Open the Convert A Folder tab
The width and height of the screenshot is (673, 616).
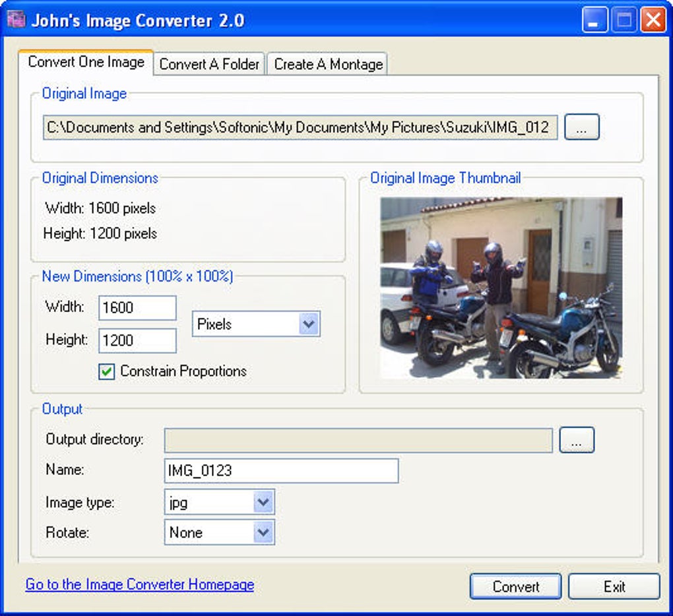coord(209,65)
